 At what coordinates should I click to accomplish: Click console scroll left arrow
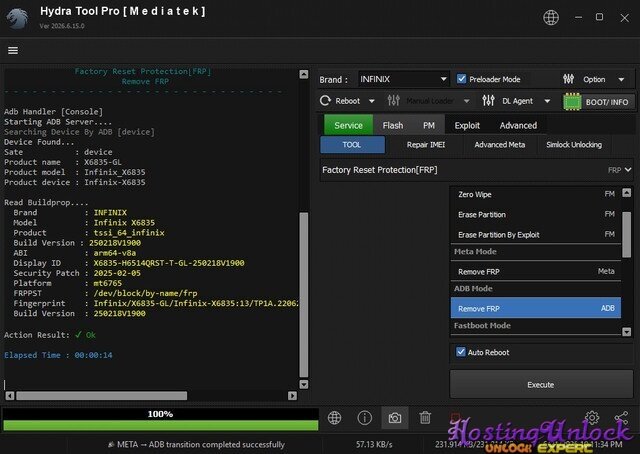point(10,396)
